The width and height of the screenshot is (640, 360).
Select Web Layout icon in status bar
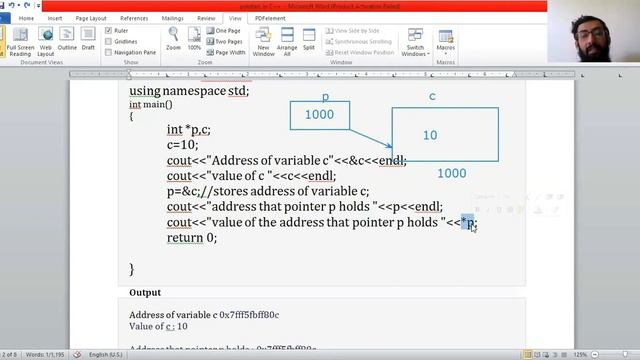pyautogui.click(x=546, y=355)
